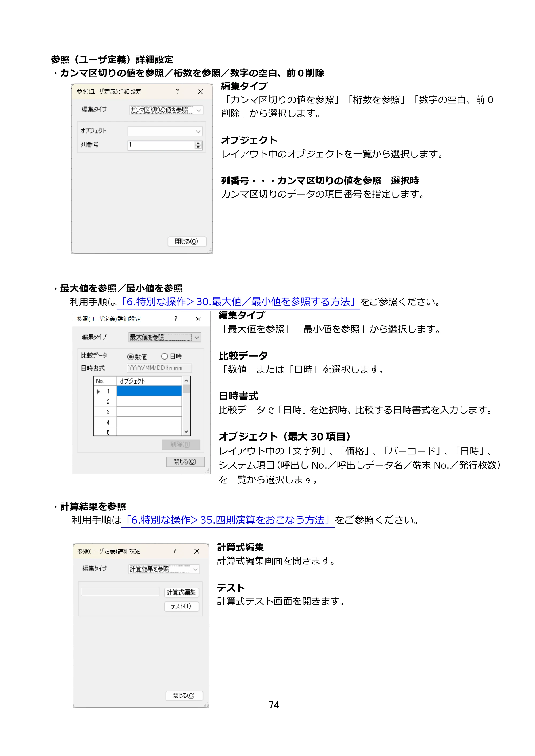Image resolution: width=535 pixels, height=756 pixels.
Task: Close the third 詳細設定 dialog
Action: coord(197,551)
